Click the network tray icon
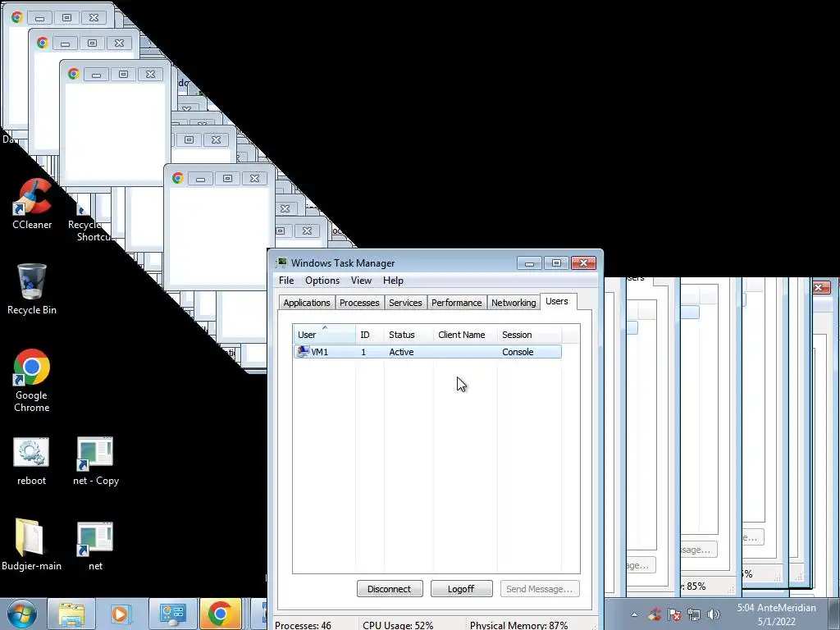This screenshot has width=840, height=630. (694, 614)
